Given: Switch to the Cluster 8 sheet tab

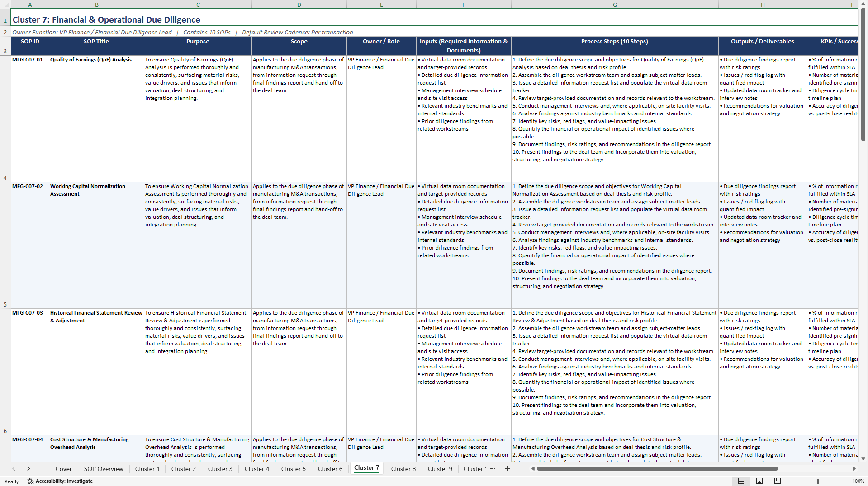Looking at the screenshot, I should pos(403,469).
